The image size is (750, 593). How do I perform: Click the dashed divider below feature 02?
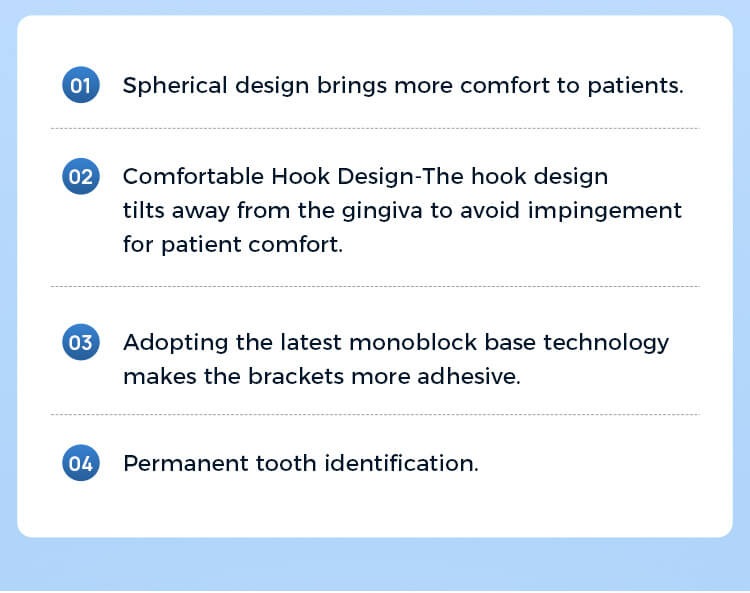click(374, 287)
